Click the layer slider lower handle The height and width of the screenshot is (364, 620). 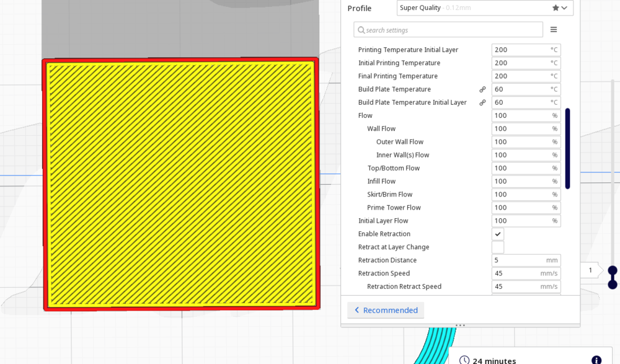[x=613, y=284]
